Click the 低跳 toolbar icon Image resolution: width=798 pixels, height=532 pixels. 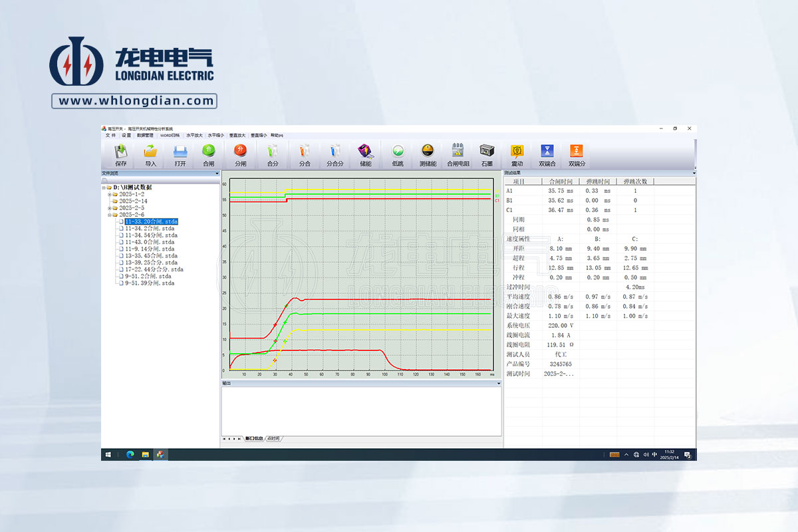398,152
